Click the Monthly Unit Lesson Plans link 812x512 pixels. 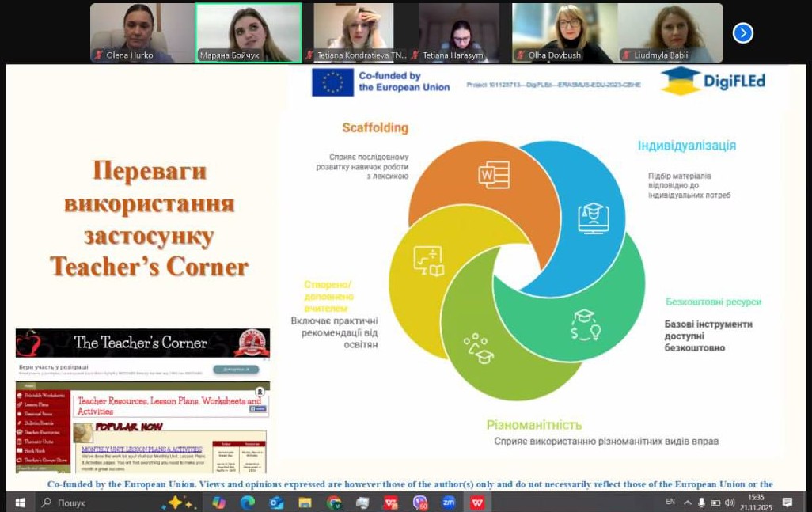point(136,449)
